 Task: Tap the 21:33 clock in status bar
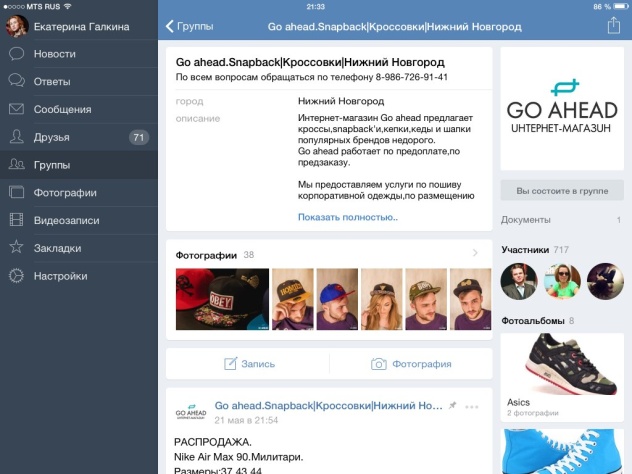315,6
